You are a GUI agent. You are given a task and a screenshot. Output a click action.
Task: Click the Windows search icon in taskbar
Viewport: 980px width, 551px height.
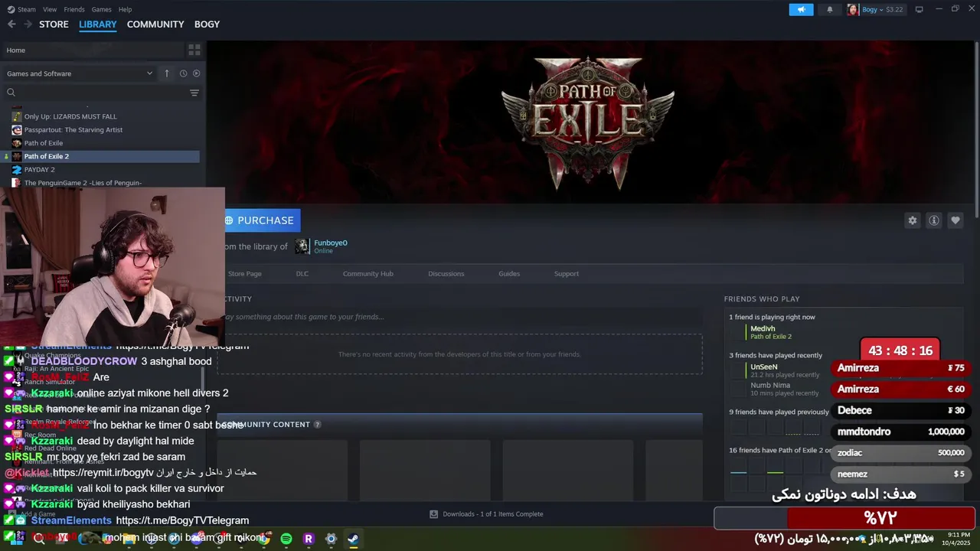pos(39,539)
